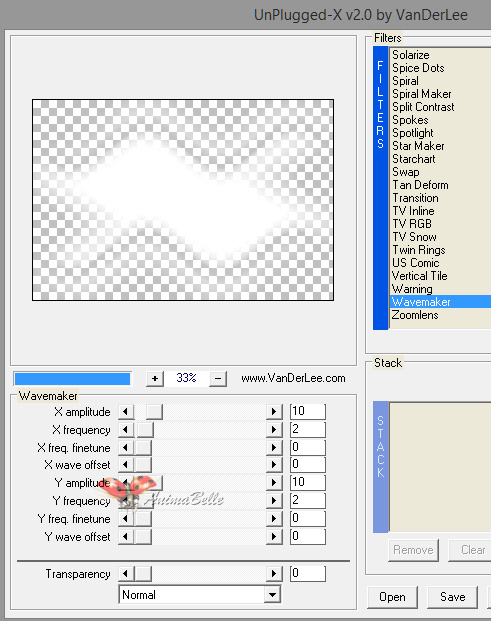Zoom in the preview with plus button
Viewport: 491px width, 621px height.
click(x=155, y=379)
